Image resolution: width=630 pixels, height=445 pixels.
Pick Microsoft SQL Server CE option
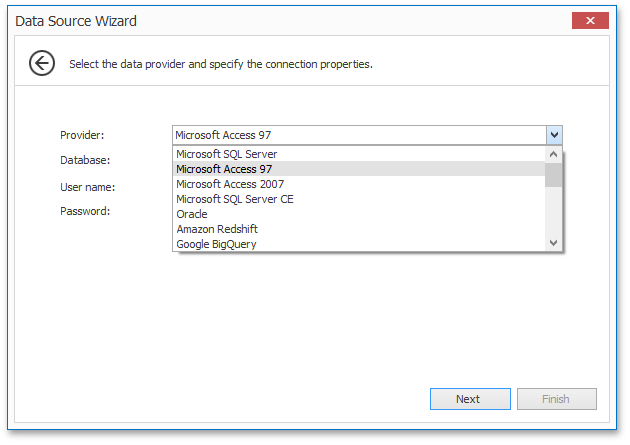point(359,199)
